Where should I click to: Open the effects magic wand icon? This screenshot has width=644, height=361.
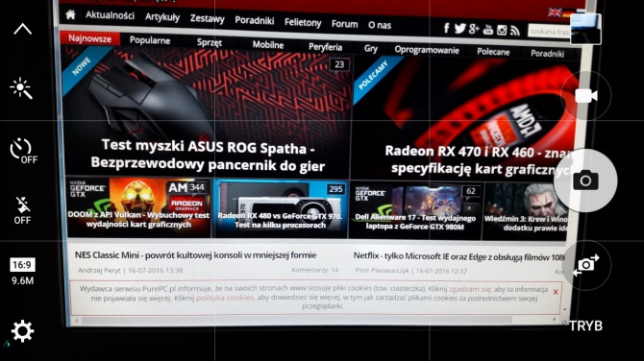point(21,88)
